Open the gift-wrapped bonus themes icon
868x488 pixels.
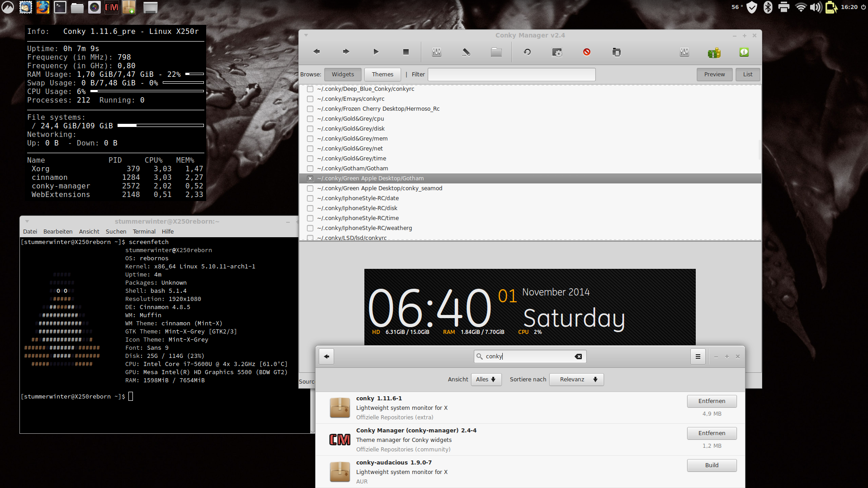(714, 52)
